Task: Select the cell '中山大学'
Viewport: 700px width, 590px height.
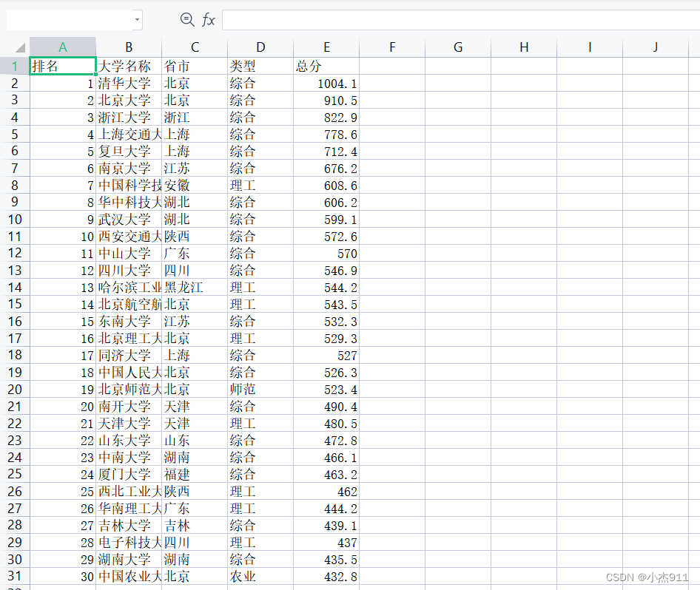Action: point(129,253)
